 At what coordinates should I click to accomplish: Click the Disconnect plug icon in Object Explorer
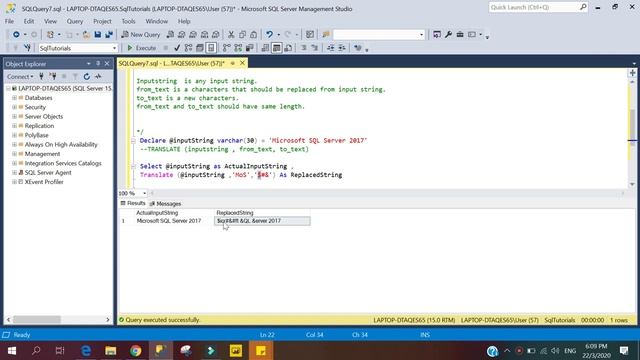coord(53,76)
